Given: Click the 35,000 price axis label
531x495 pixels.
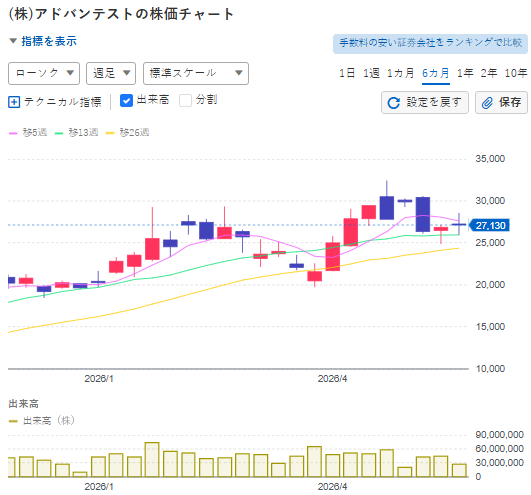Looking at the screenshot, I should pos(490,159).
